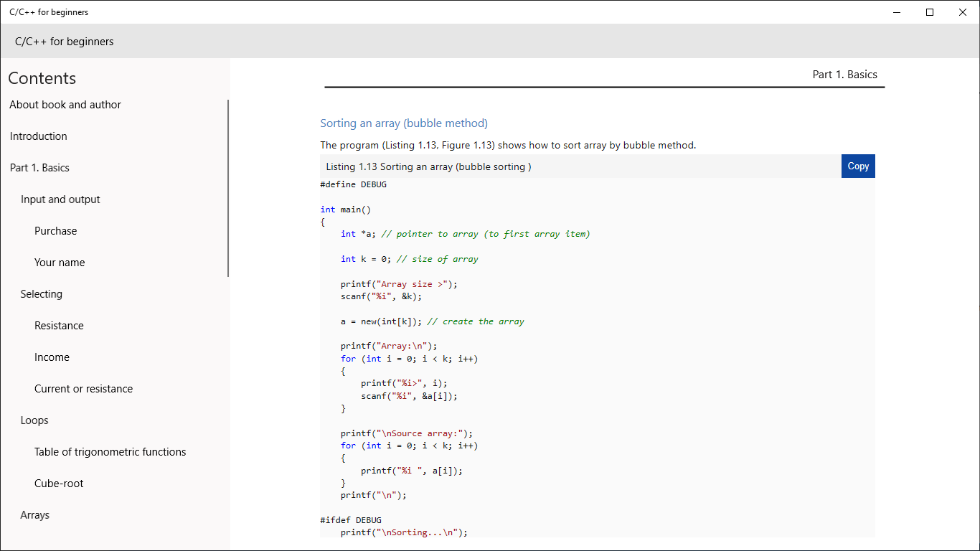This screenshot has width=980, height=551.
Task: Open the Selecting section
Action: 41,293
